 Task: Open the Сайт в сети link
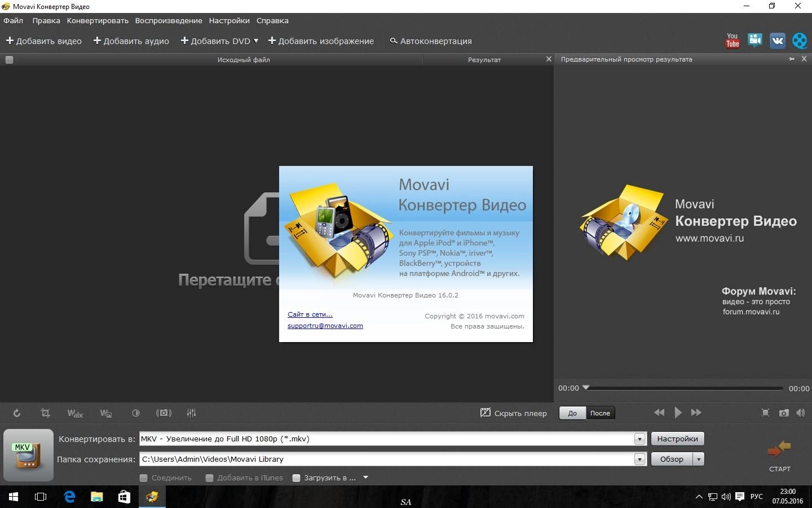click(310, 314)
